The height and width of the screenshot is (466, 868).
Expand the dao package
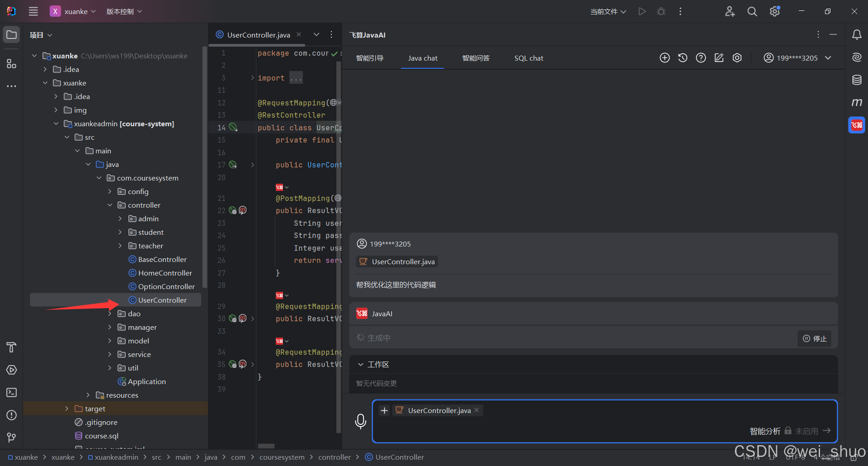(x=110, y=314)
